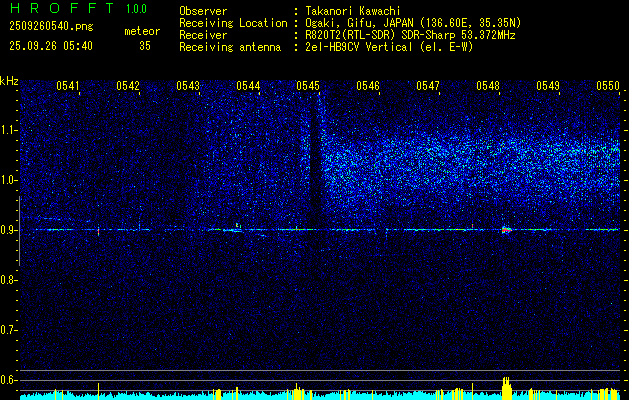Click the Receiving Location label

(x=233, y=23)
